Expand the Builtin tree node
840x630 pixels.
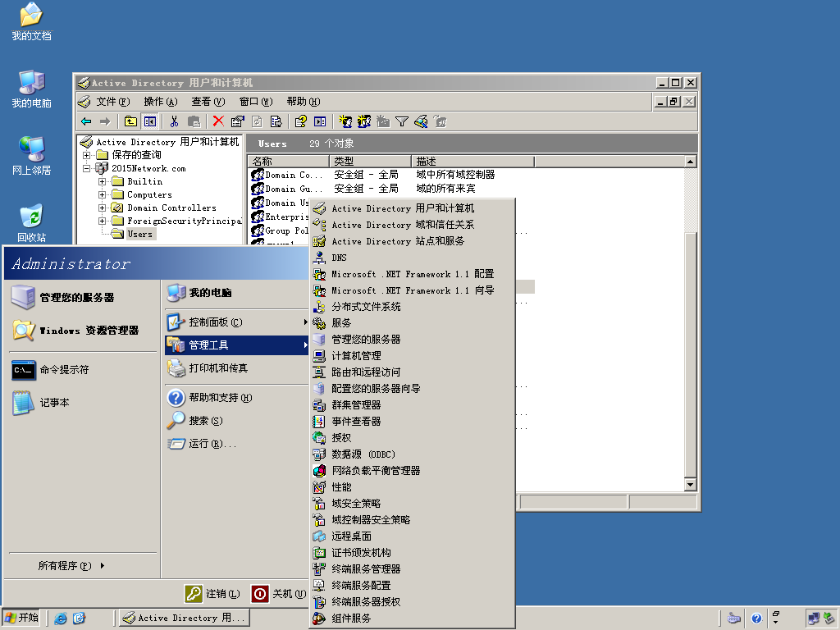(102, 181)
